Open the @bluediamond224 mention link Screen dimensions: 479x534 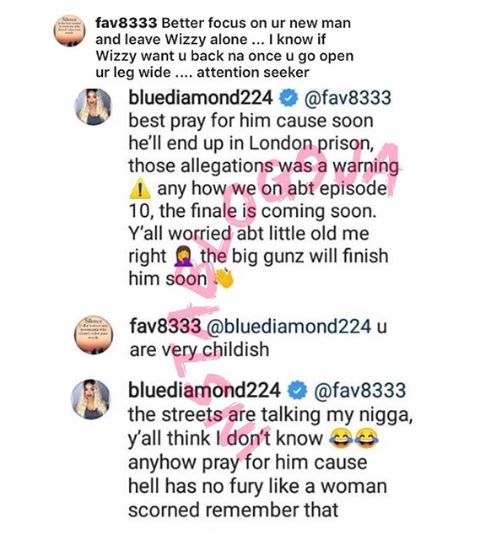pyautogui.click(x=288, y=326)
